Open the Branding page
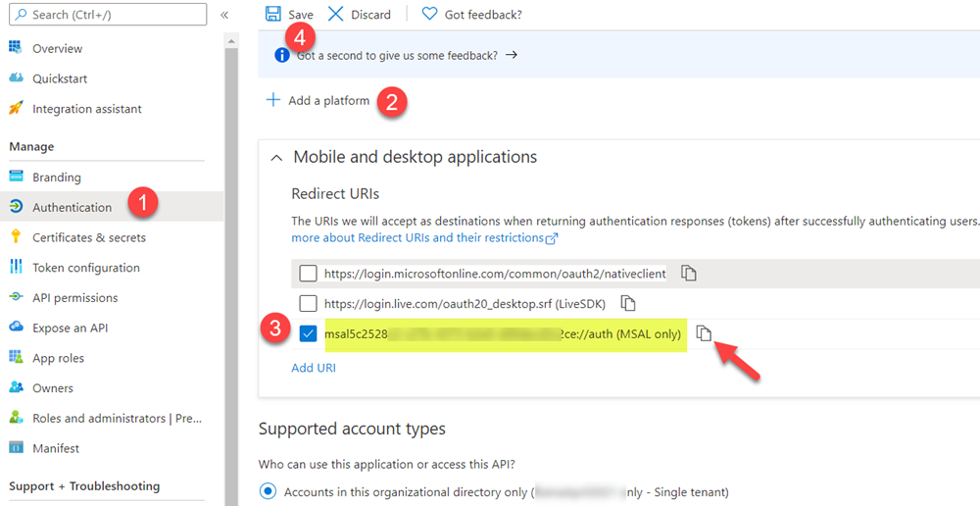Screen dimensions: 980x506 (57, 177)
